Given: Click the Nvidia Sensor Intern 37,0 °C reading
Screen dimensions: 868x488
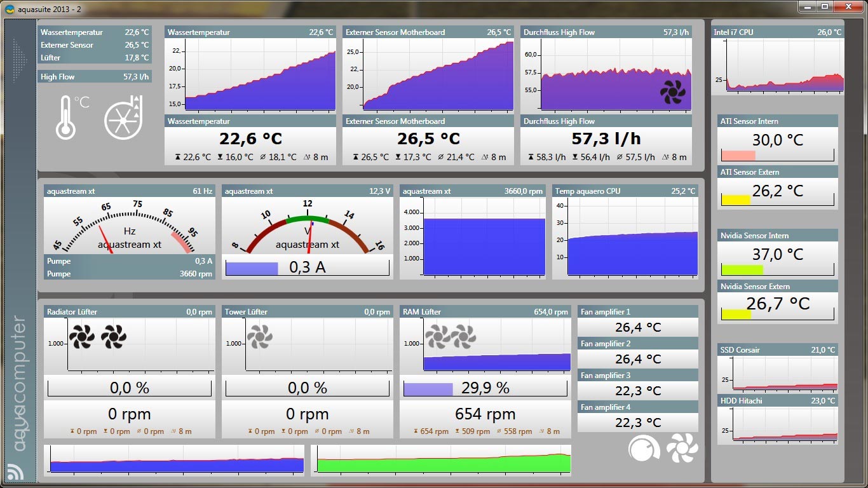Looking at the screenshot, I should [777, 255].
